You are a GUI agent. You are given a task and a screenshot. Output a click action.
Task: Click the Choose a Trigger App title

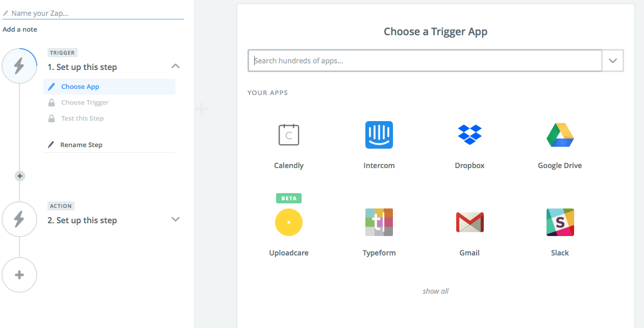[x=436, y=32]
